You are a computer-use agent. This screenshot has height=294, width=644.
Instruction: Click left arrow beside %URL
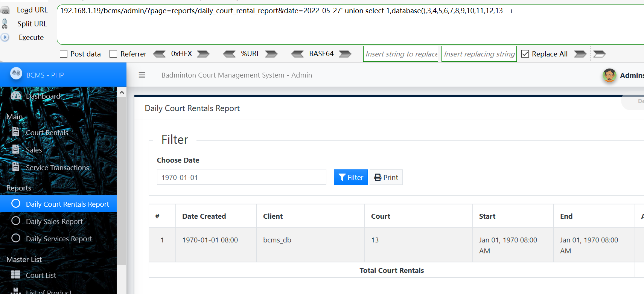click(x=229, y=54)
